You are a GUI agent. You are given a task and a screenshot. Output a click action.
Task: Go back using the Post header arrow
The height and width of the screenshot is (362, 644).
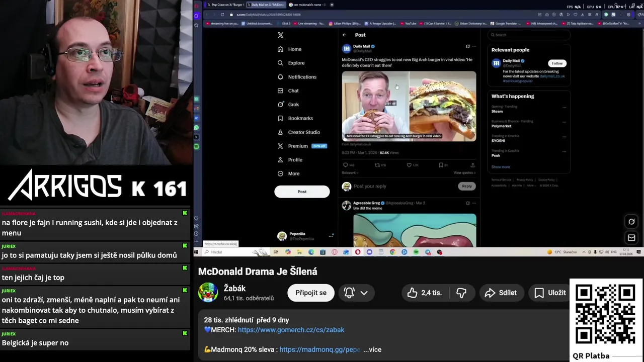pos(344,35)
